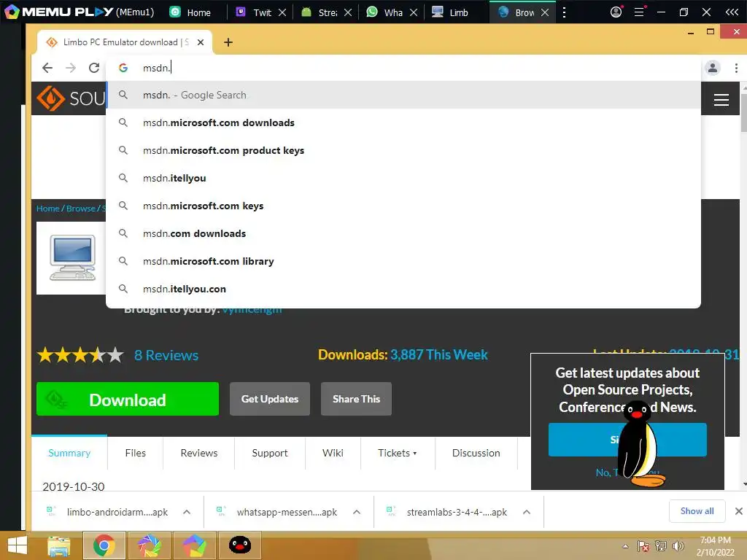The image size is (747, 560).
Task: Click the volume speaker tray icon
Action: (x=678, y=546)
